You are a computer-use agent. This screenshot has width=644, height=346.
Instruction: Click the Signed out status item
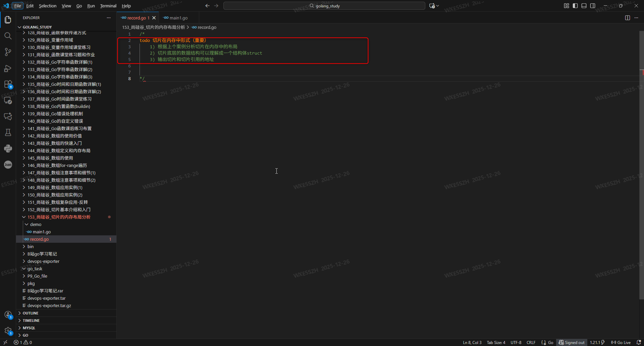coord(572,342)
